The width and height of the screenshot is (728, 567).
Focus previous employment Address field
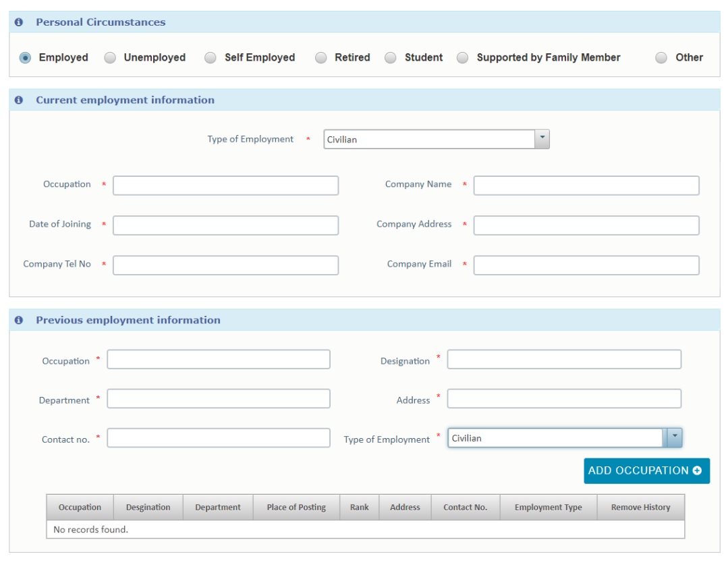[x=564, y=399]
